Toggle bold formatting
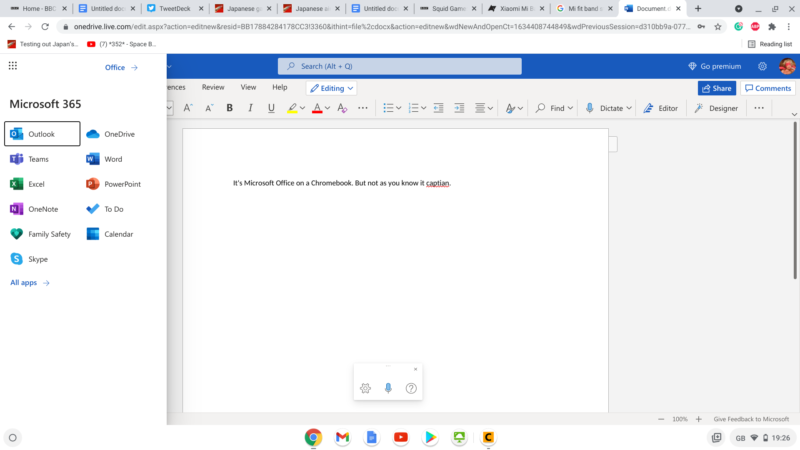 (x=230, y=108)
